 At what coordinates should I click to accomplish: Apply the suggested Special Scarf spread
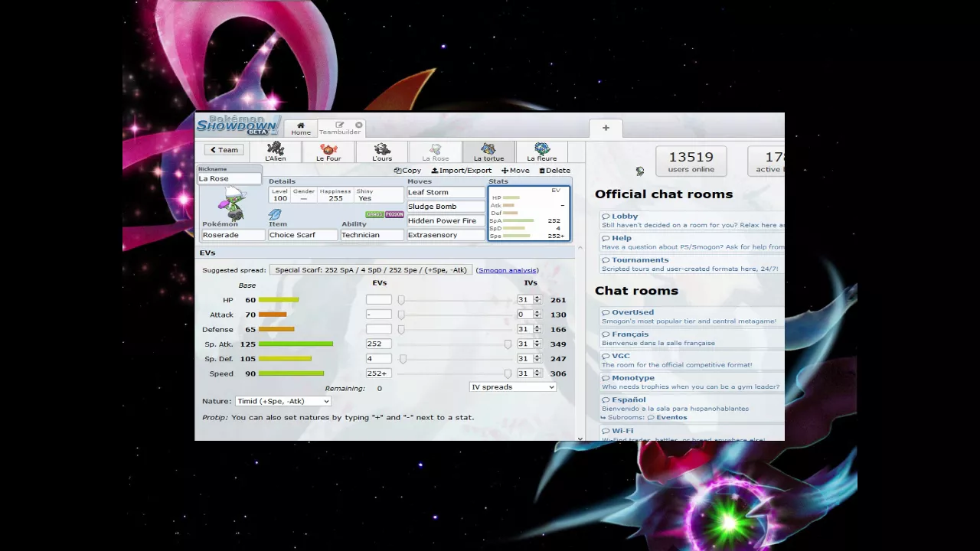pyautogui.click(x=371, y=270)
